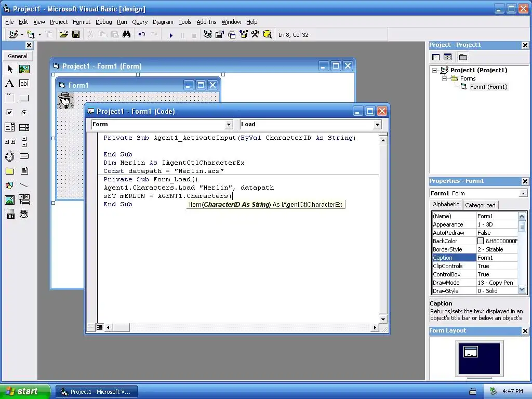The width and height of the screenshot is (532, 399).
Task: Open the Properties Window toolbar icon
Action: pos(220,35)
